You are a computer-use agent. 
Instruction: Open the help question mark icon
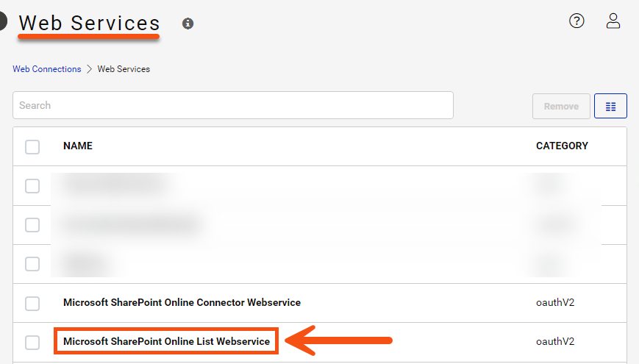click(576, 21)
